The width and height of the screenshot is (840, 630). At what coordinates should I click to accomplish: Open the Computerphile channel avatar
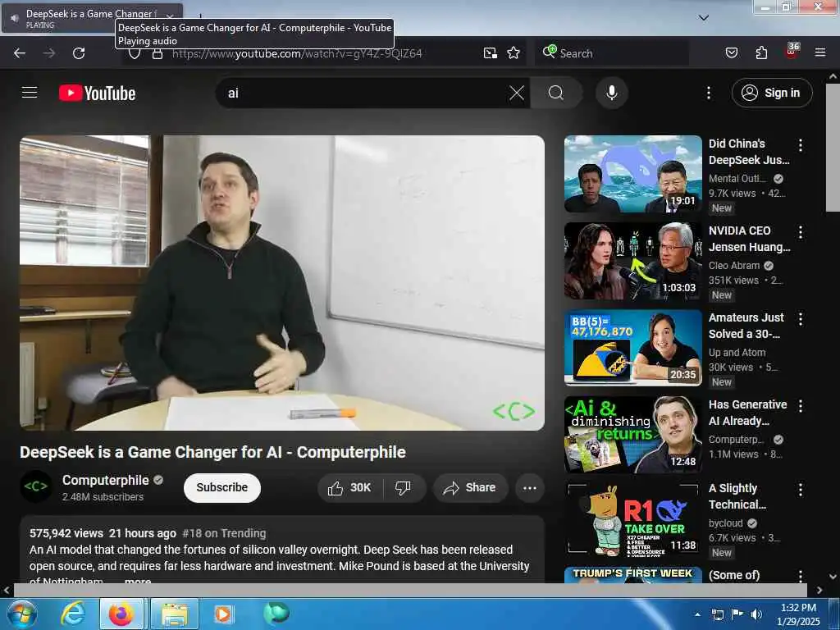pos(36,486)
